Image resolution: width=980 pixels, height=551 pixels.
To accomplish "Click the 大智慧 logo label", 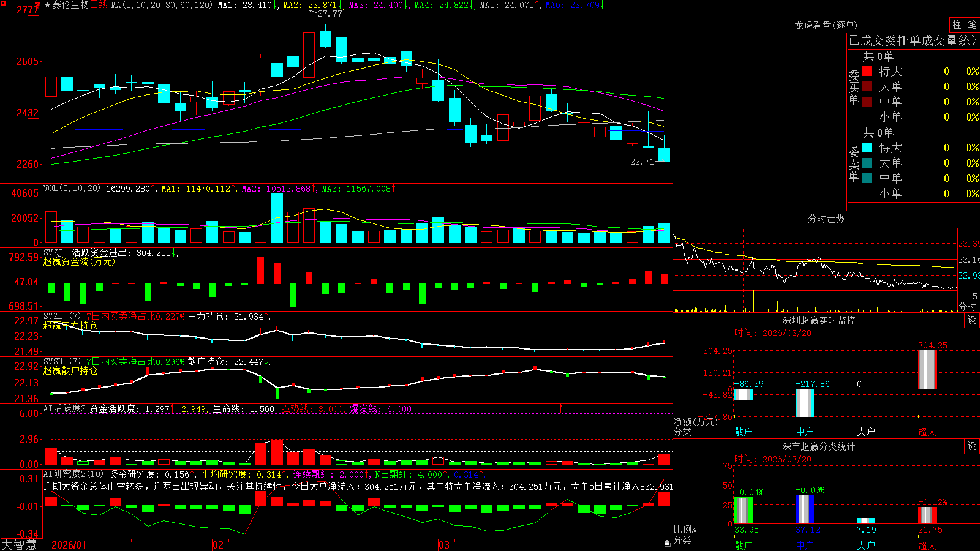I will coord(19,544).
